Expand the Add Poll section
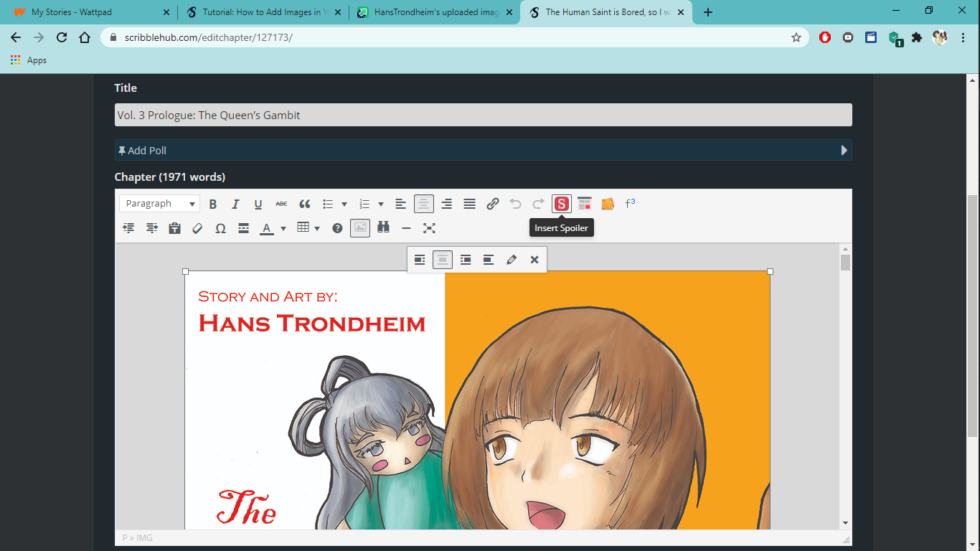The width and height of the screenshot is (980, 551). (845, 150)
